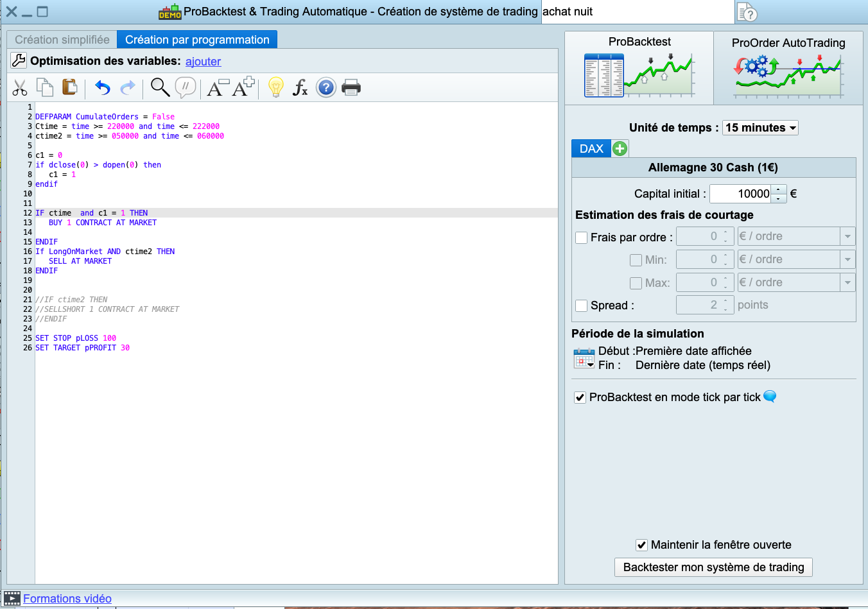Image resolution: width=868 pixels, height=609 pixels.
Task: Switch to the Création simplifiée tab
Action: [x=62, y=40]
